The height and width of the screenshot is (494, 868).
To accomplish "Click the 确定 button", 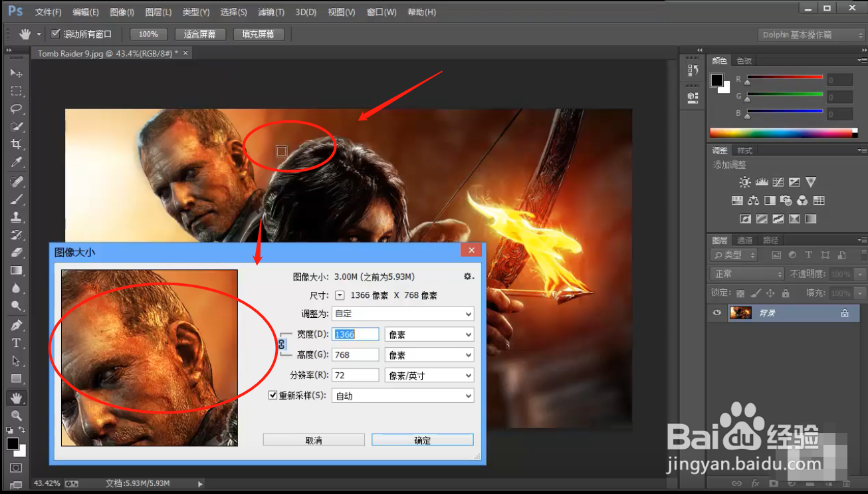I will [423, 440].
